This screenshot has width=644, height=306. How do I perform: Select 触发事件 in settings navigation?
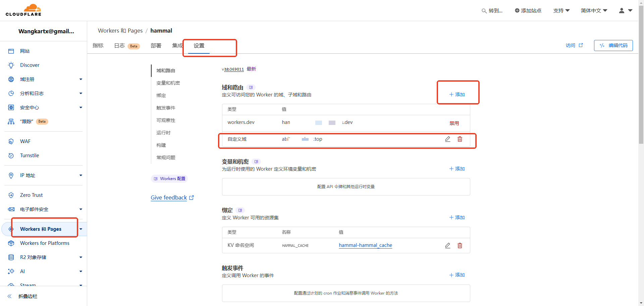(x=166, y=108)
